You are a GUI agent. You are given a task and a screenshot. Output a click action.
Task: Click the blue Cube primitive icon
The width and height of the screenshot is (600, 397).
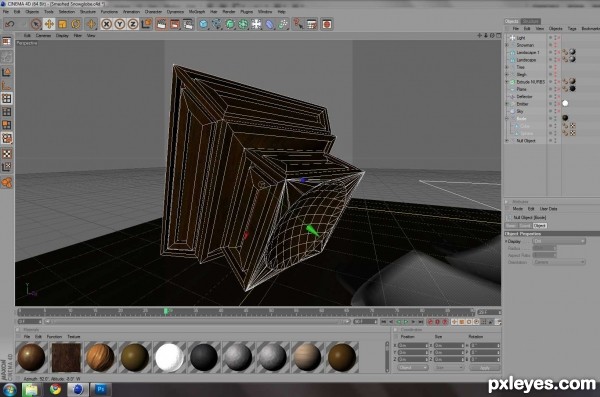pos(204,24)
